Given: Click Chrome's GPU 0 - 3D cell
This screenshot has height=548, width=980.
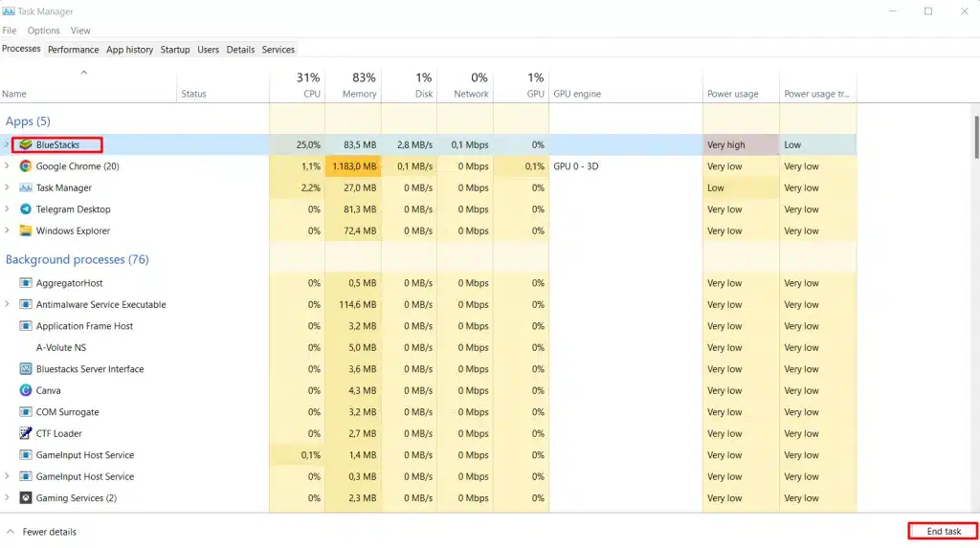Looking at the screenshot, I should (x=626, y=166).
